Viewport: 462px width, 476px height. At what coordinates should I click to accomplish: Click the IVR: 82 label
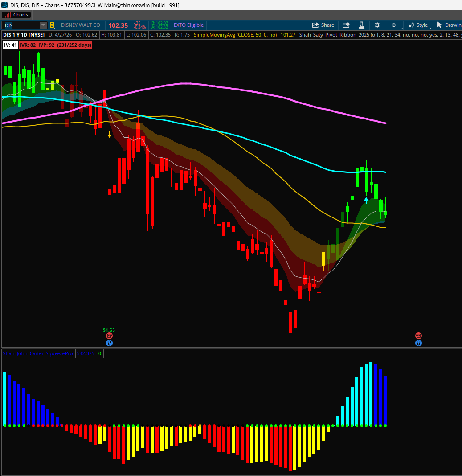28,45
